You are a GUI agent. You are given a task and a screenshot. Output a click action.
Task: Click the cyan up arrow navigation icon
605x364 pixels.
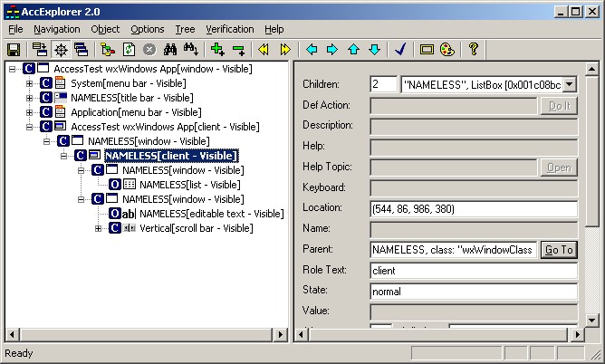point(353,49)
